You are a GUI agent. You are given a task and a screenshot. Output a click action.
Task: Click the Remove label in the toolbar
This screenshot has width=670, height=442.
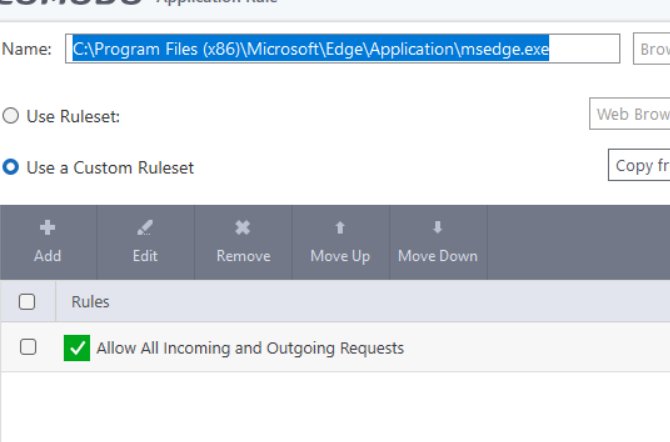point(243,256)
